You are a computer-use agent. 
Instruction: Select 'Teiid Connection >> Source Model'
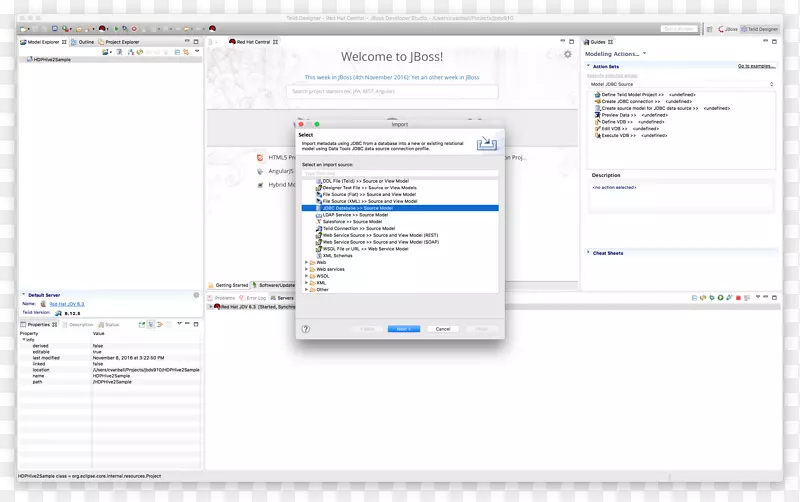point(359,229)
